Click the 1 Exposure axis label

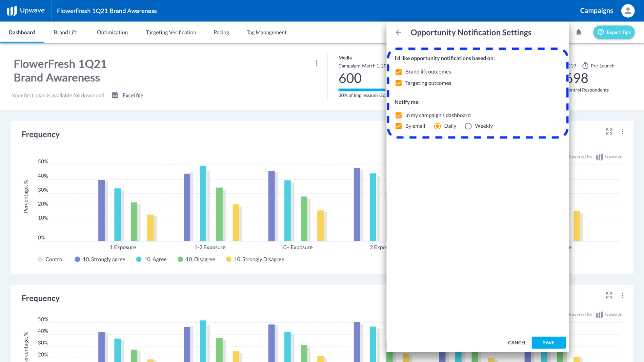123,247
